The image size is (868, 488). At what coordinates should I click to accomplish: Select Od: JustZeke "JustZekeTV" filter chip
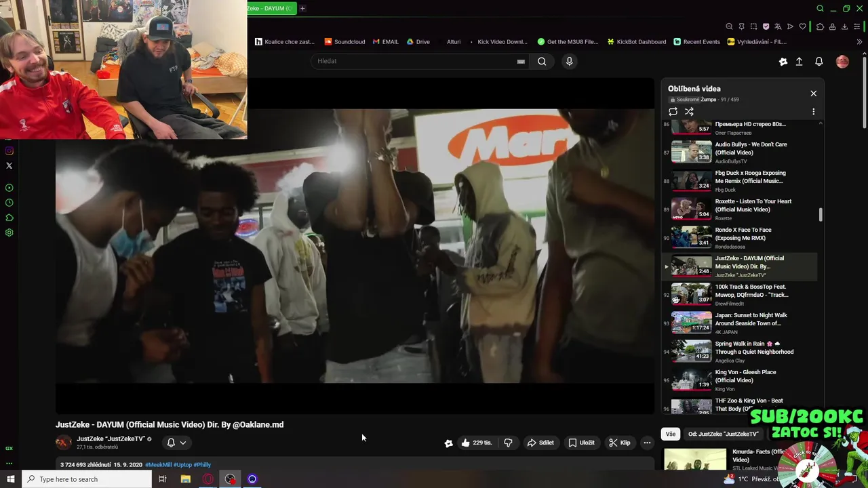coord(723,434)
